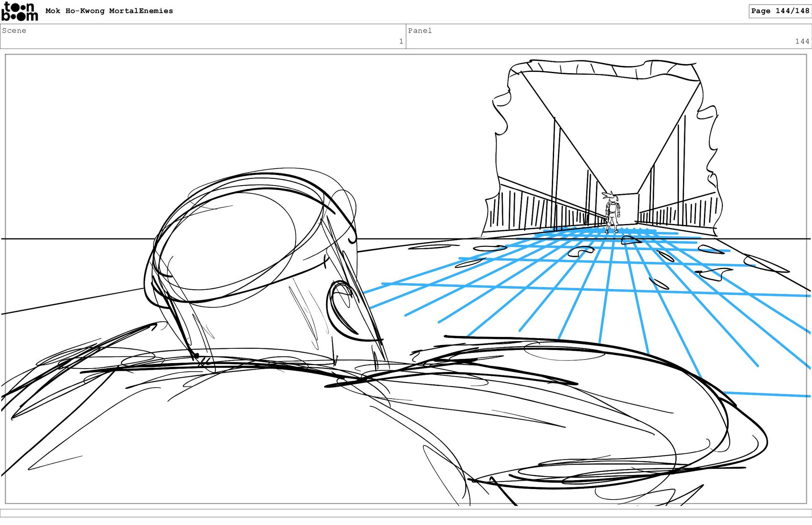Click the empty caption bar below panel
This screenshot has width=812, height=525.
406,513
